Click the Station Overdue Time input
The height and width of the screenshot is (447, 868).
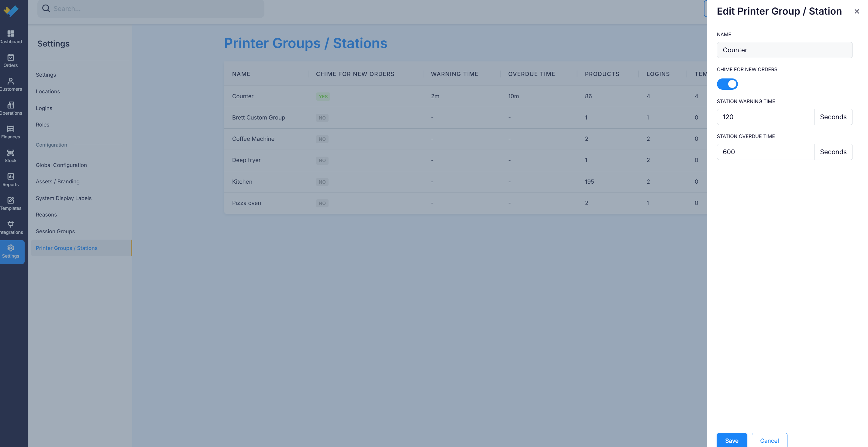pyautogui.click(x=765, y=152)
